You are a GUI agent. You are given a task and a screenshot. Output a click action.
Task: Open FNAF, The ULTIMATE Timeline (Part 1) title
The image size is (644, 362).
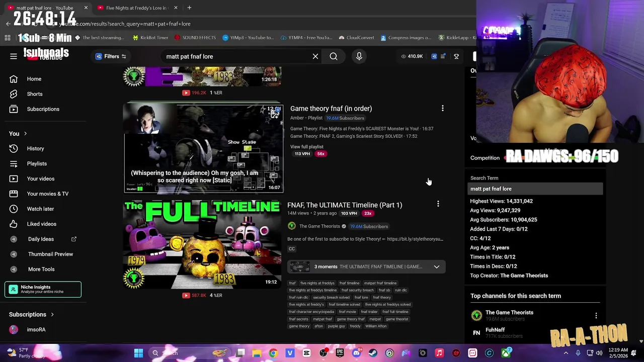point(345,205)
